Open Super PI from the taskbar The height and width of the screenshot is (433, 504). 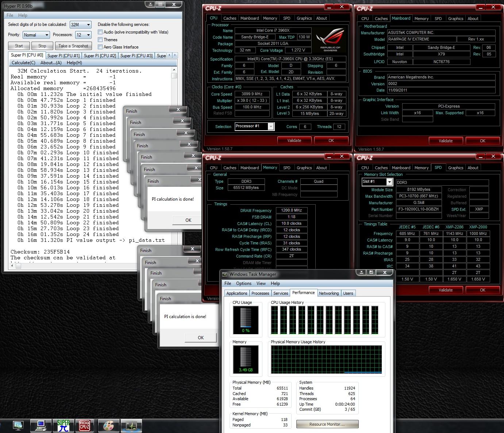pos(63,426)
